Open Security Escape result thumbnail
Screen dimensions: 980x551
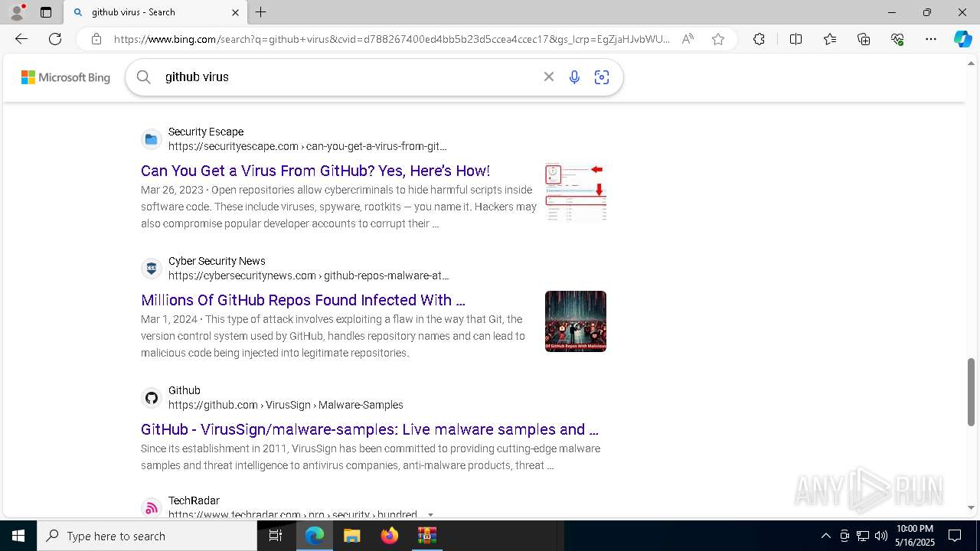pos(576,192)
